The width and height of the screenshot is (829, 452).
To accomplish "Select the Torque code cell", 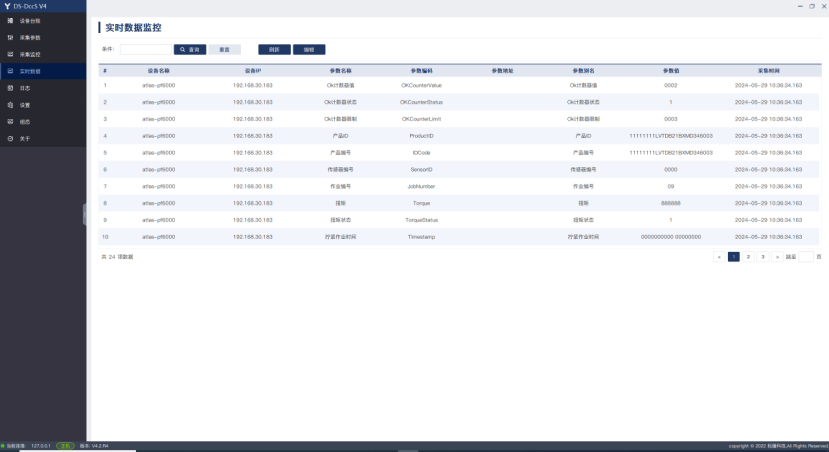I will pyautogui.click(x=421, y=204).
